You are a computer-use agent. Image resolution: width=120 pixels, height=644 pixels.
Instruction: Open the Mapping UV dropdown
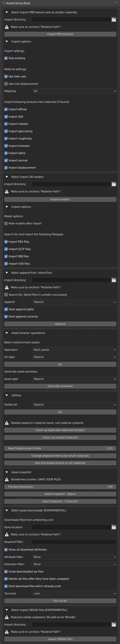[x=74, y=91]
